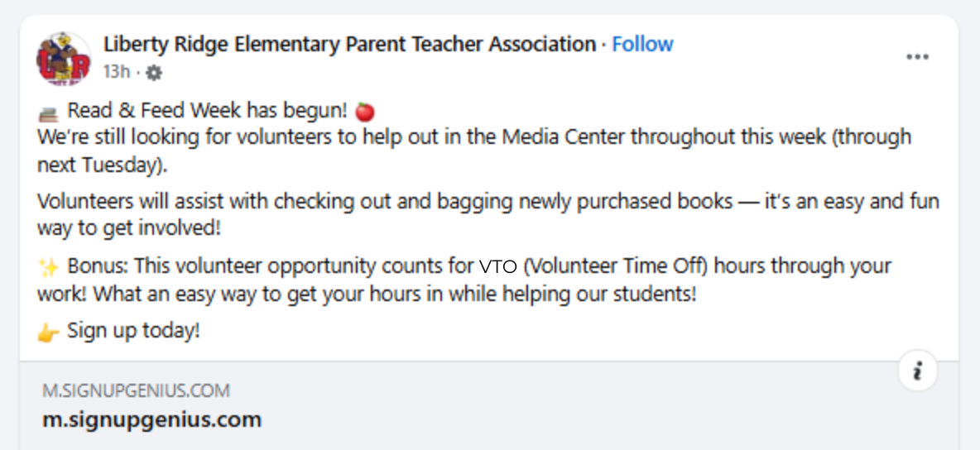
Task: Open the three-dot post options menu
Action: click(917, 57)
